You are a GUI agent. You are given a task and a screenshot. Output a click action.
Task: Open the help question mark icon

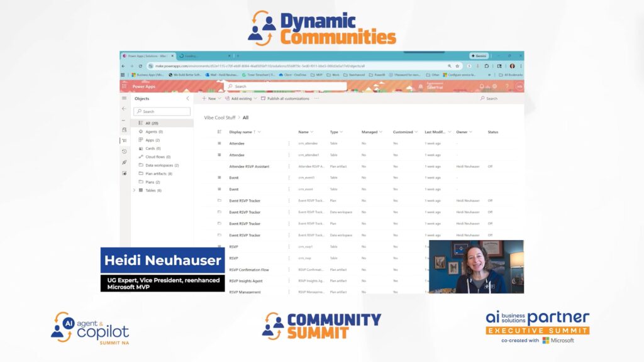[506, 87]
